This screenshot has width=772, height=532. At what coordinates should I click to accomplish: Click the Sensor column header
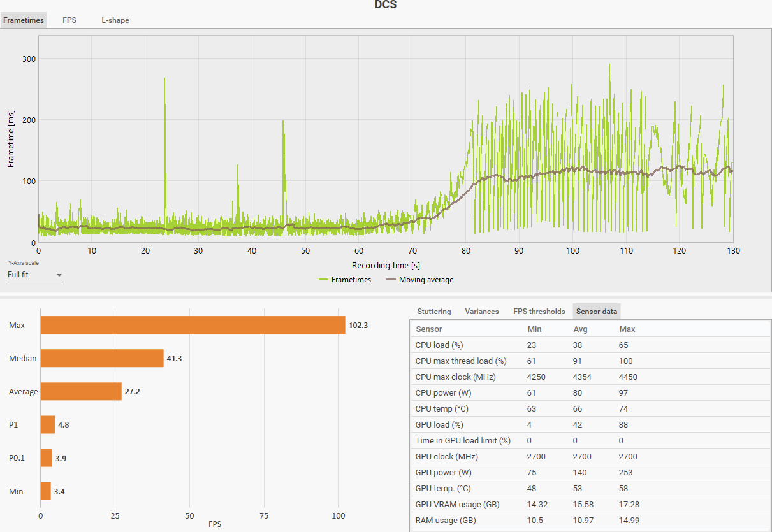429,329
